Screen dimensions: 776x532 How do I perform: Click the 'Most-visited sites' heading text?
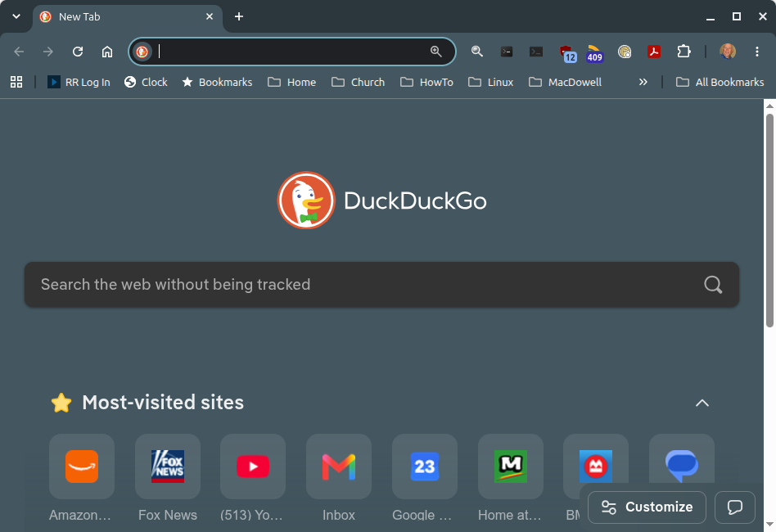[163, 403]
